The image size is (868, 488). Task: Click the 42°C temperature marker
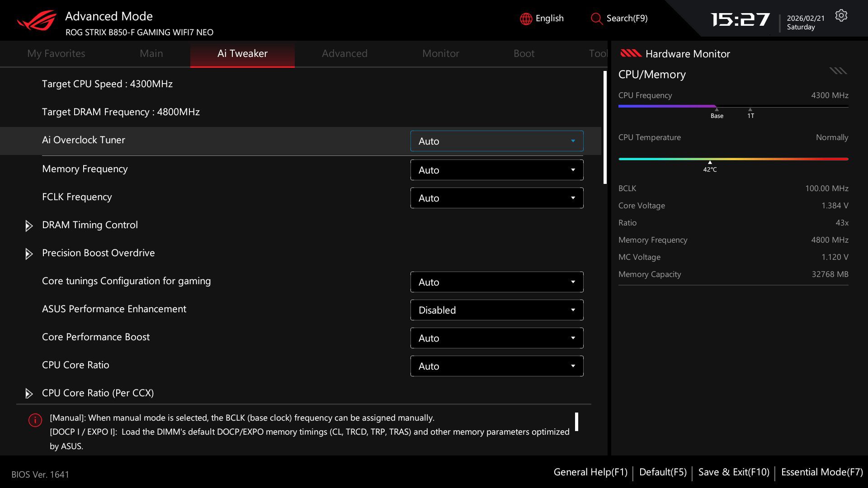pos(710,166)
